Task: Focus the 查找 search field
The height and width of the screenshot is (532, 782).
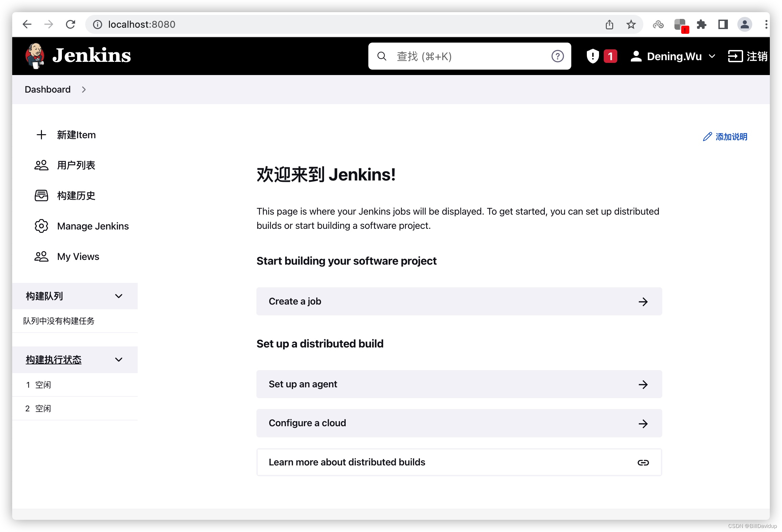Action: tap(469, 56)
